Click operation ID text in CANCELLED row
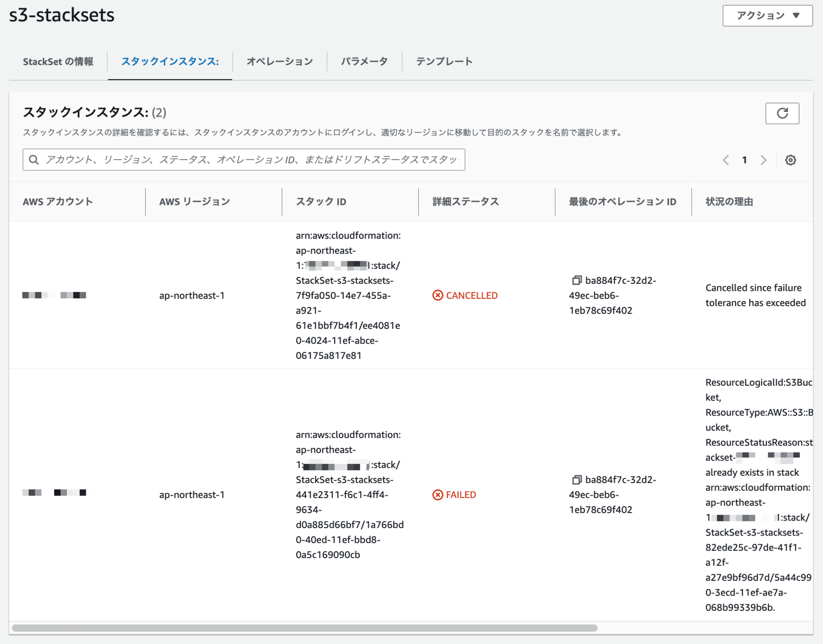 click(613, 295)
